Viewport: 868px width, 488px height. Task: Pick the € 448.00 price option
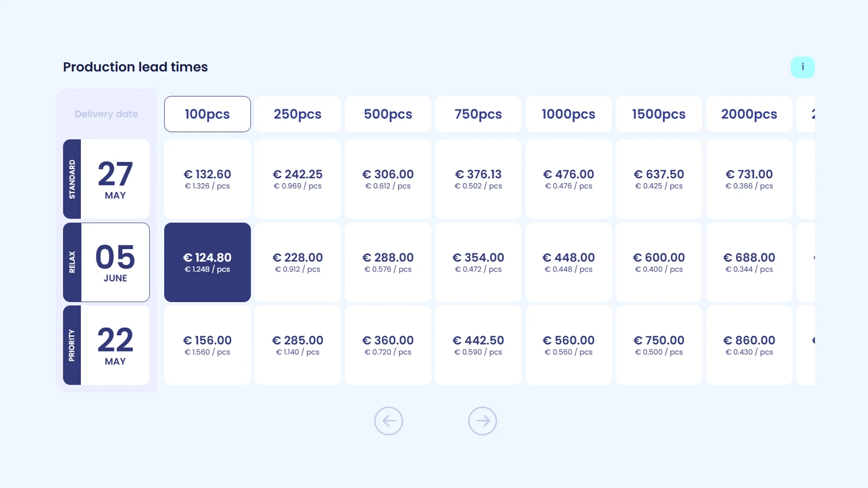coord(569,262)
